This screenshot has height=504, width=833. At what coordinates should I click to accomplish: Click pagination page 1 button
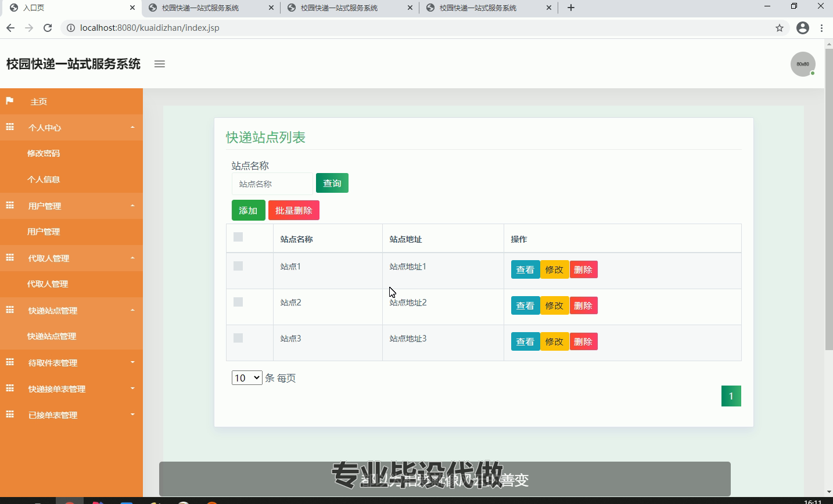(x=731, y=396)
